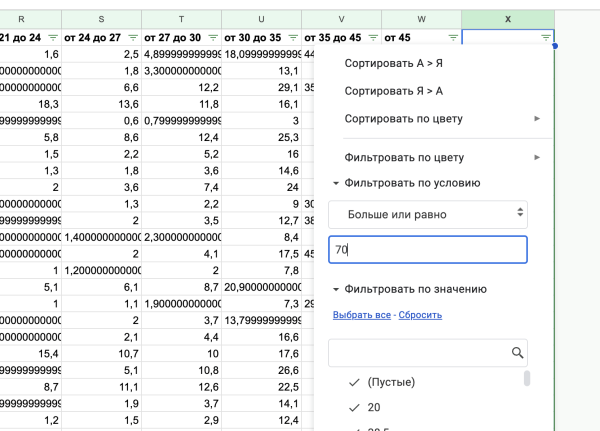The width and height of the screenshot is (600, 431).
Task: Click the filter icon in column X
Action: [x=545, y=37]
